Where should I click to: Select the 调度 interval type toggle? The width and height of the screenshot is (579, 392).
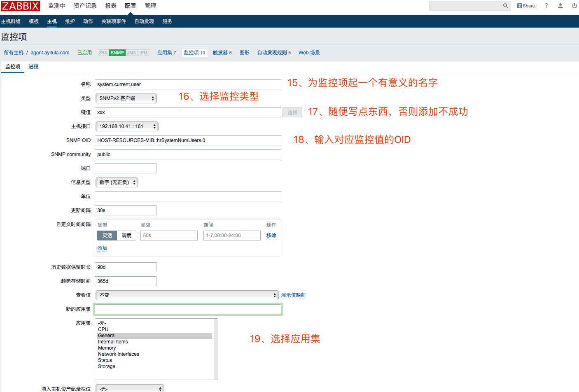click(126, 236)
